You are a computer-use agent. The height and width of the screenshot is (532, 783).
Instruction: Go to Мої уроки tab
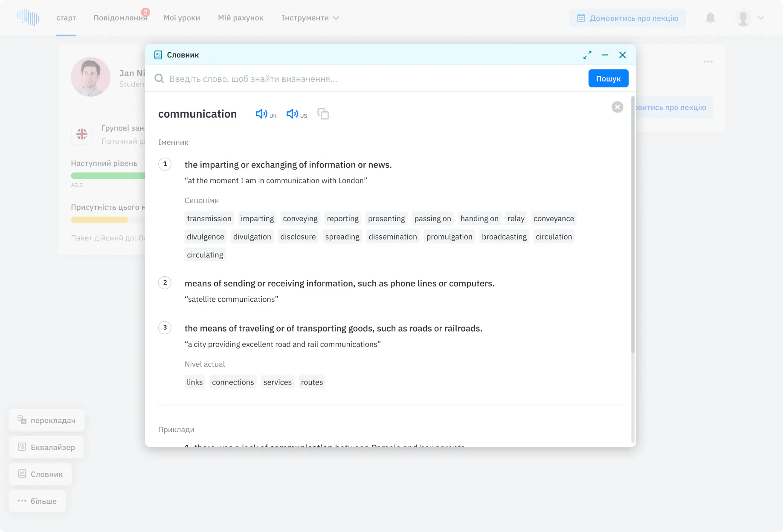point(182,18)
